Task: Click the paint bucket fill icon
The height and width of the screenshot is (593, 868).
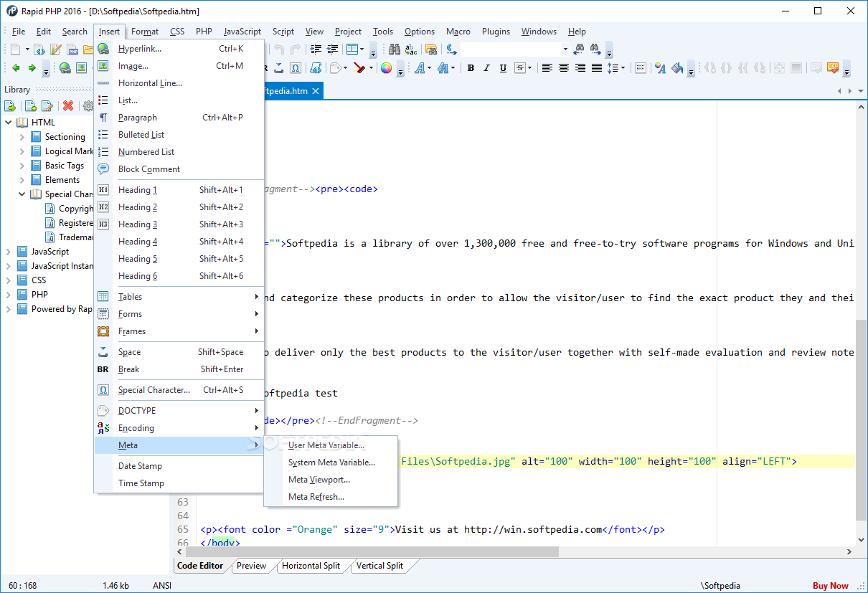Action: pos(676,68)
